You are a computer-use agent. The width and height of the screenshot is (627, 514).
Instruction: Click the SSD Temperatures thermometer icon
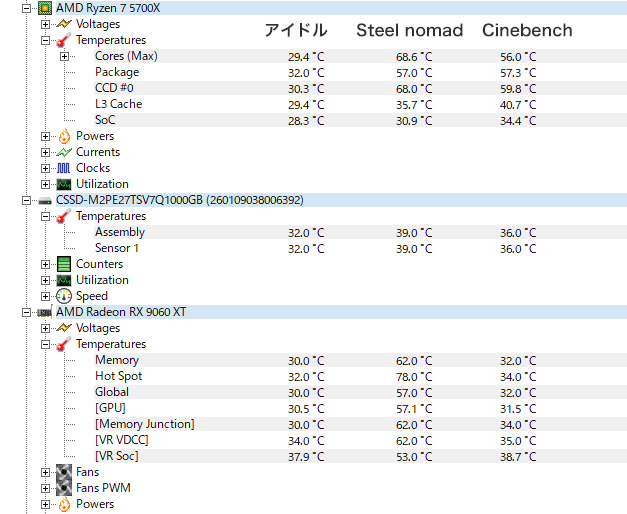[x=64, y=216]
